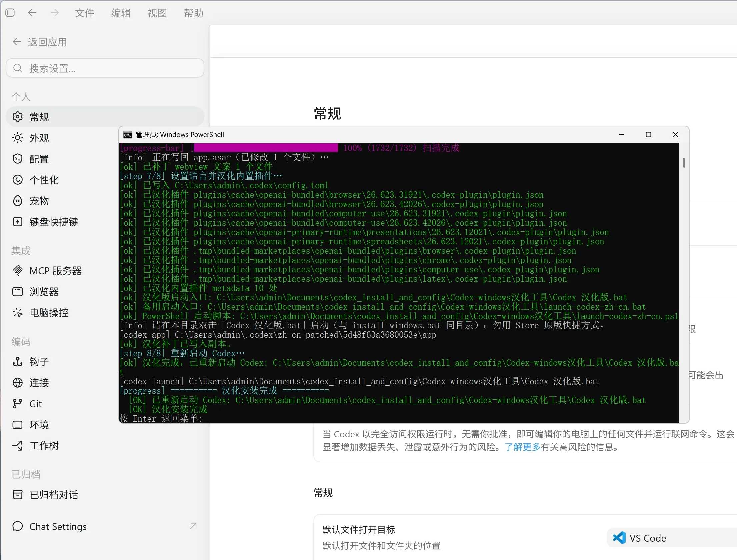The image size is (737, 560).
Task: Click the PowerShell title bar icon
Action: point(127,135)
